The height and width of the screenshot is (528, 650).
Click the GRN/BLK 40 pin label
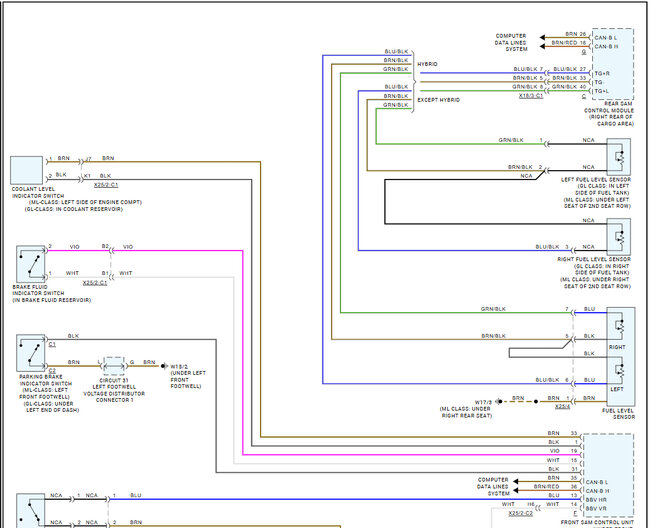[569, 87]
